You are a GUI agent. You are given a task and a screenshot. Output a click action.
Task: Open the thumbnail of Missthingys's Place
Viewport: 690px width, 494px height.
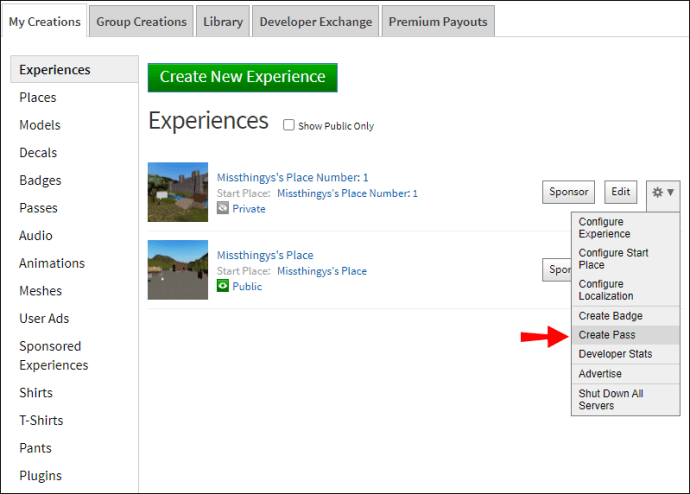[178, 270]
